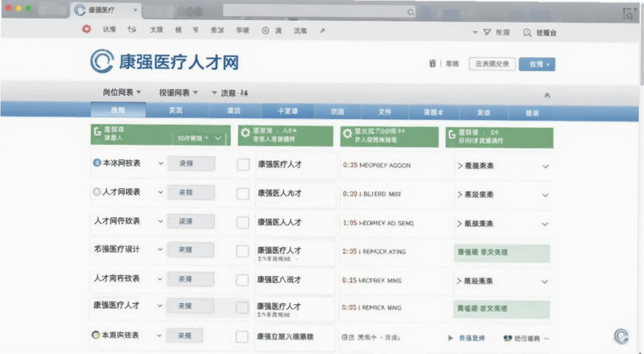Open the third nav dropdown with leading triangle
Image resolution: width=644 pixels, height=354 pixels.
coord(229,93)
